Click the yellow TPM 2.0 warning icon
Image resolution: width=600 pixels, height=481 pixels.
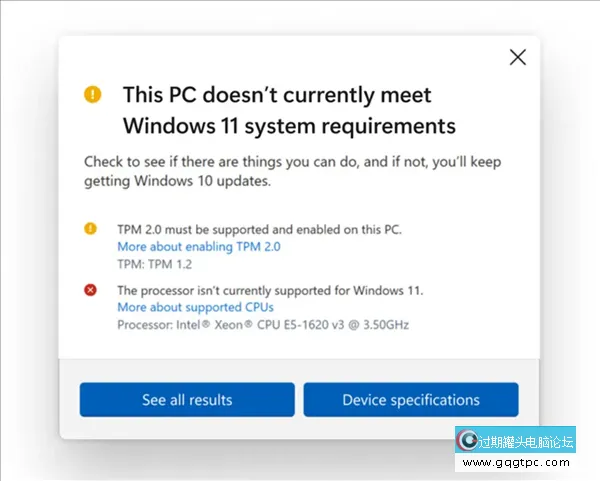(x=91, y=229)
